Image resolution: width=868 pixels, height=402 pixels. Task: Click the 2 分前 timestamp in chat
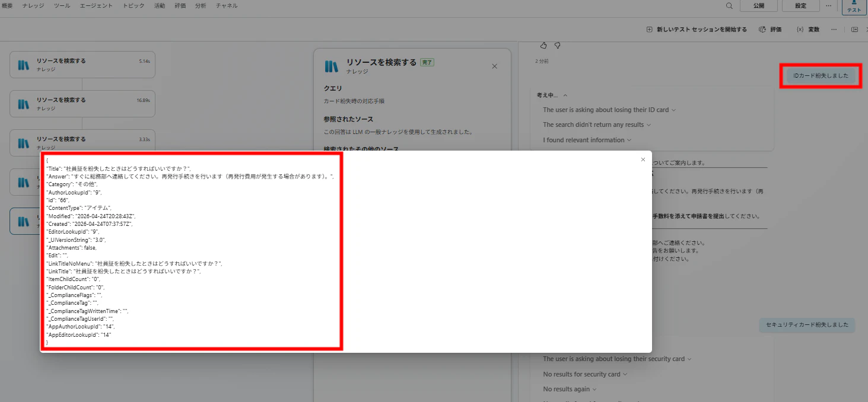pos(542,61)
